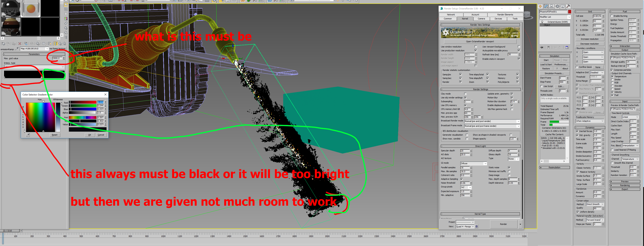The height and width of the screenshot is (246, 644).
Task: Switch to the Camera tab
Action: pos(481,19)
